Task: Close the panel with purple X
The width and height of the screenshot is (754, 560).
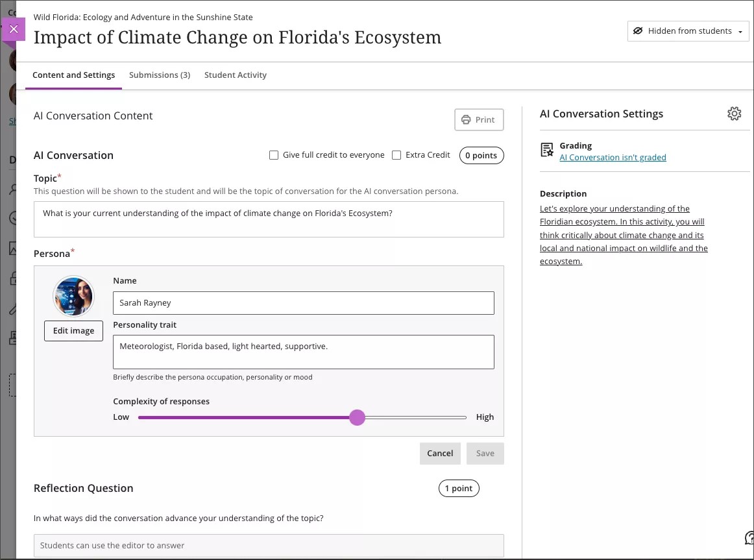Action: click(14, 29)
